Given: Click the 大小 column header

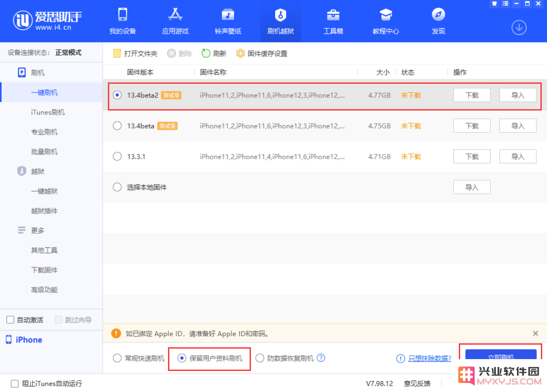Looking at the screenshot, I should click(x=383, y=72).
